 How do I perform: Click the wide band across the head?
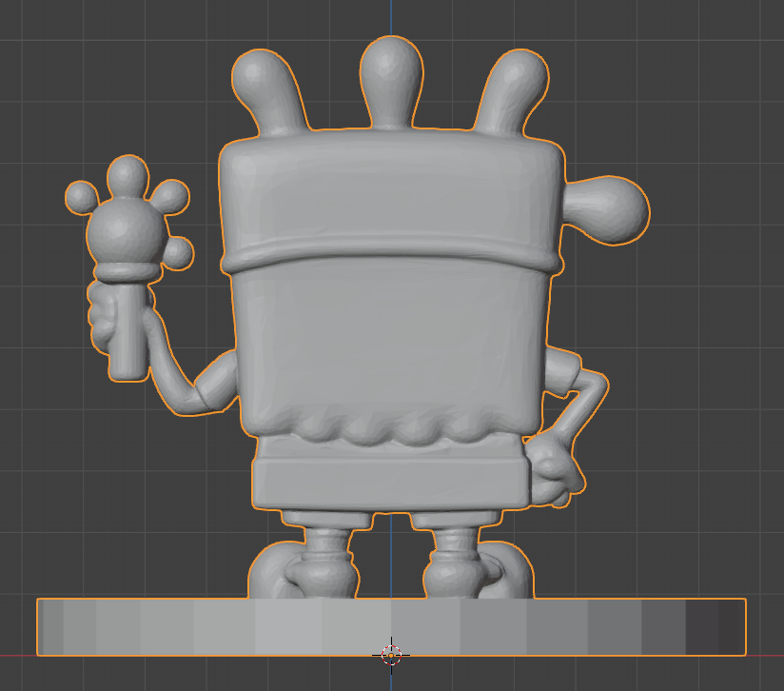point(391,252)
